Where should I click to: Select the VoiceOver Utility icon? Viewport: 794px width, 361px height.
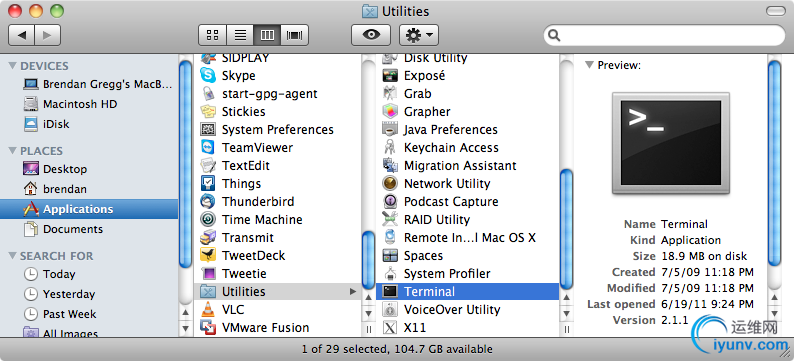[390, 309]
